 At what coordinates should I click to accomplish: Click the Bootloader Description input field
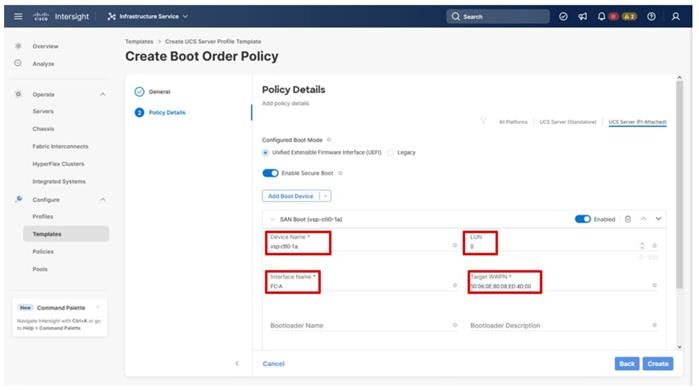(x=560, y=325)
